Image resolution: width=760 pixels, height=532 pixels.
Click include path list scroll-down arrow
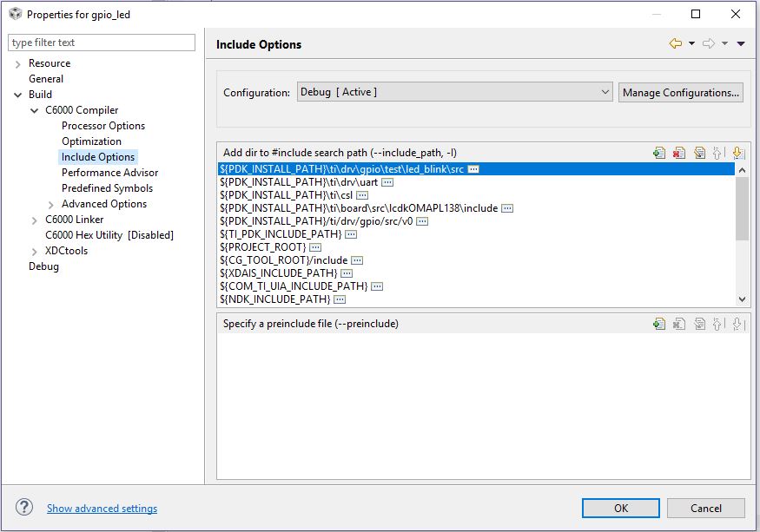[x=742, y=299]
